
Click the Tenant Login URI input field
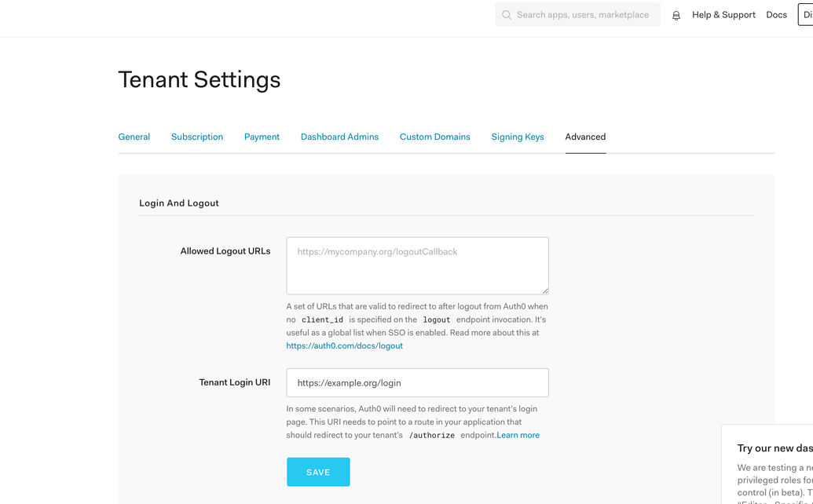click(x=416, y=383)
